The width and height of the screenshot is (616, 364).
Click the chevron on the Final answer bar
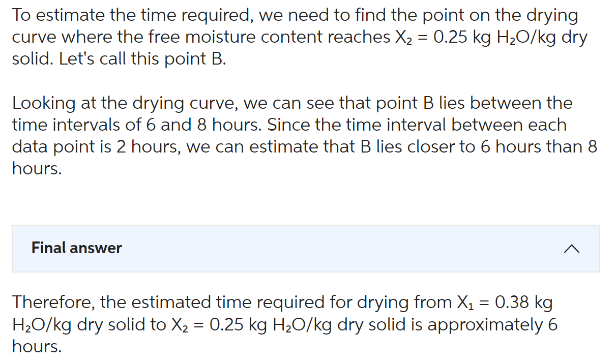pyautogui.click(x=573, y=249)
